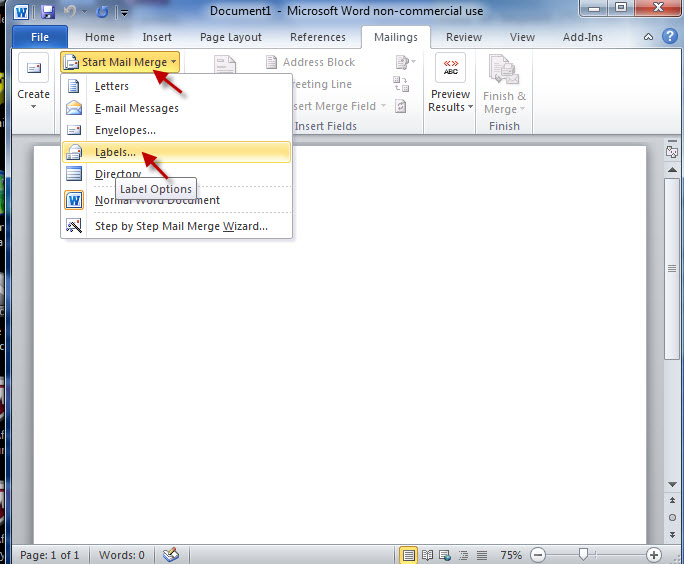Click the Page: 1 of 1 status indicator
Screen dimensions: 684x564
[50, 555]
